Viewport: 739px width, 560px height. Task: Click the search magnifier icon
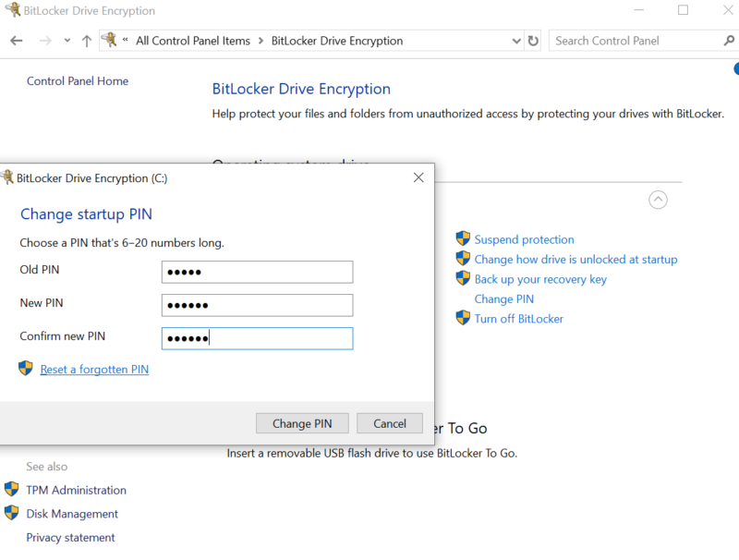[x=729, y=41]
